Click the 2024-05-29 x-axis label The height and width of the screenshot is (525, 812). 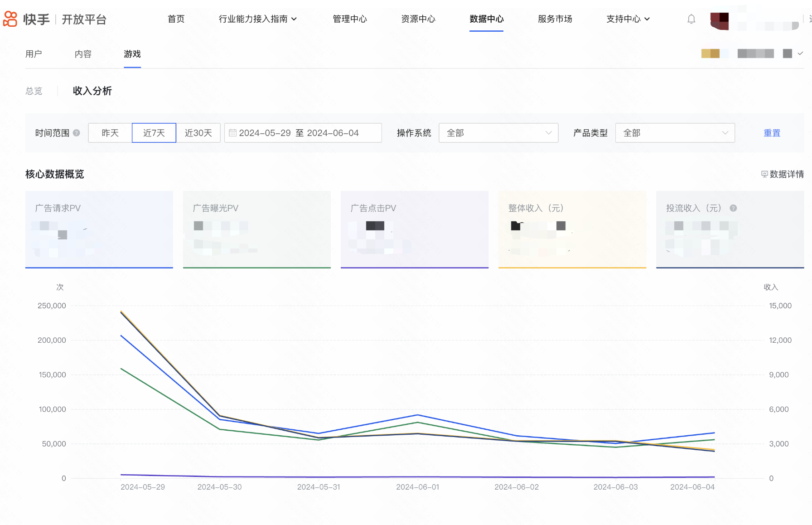[x=143, y=487]
